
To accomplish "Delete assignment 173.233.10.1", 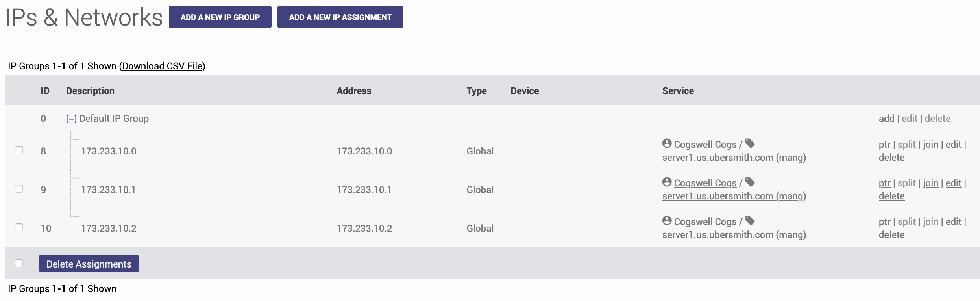I will point(891,196).
